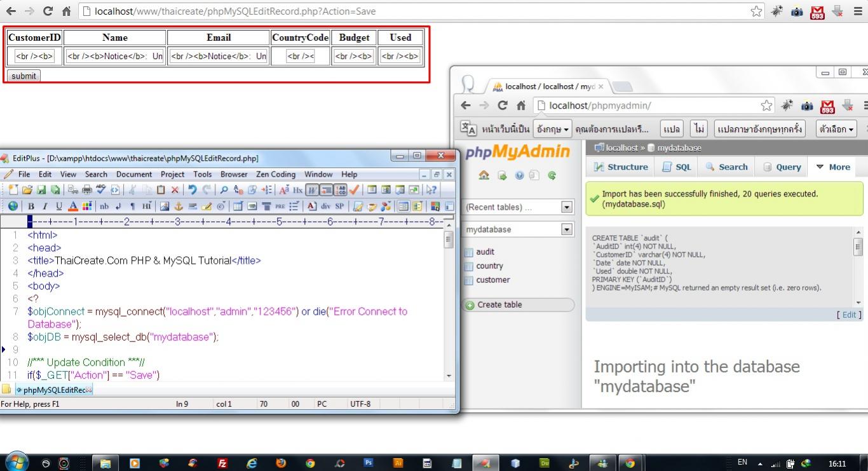
Task: Open Photoshop icon on Windows taskbar
Action: (368, 463)
